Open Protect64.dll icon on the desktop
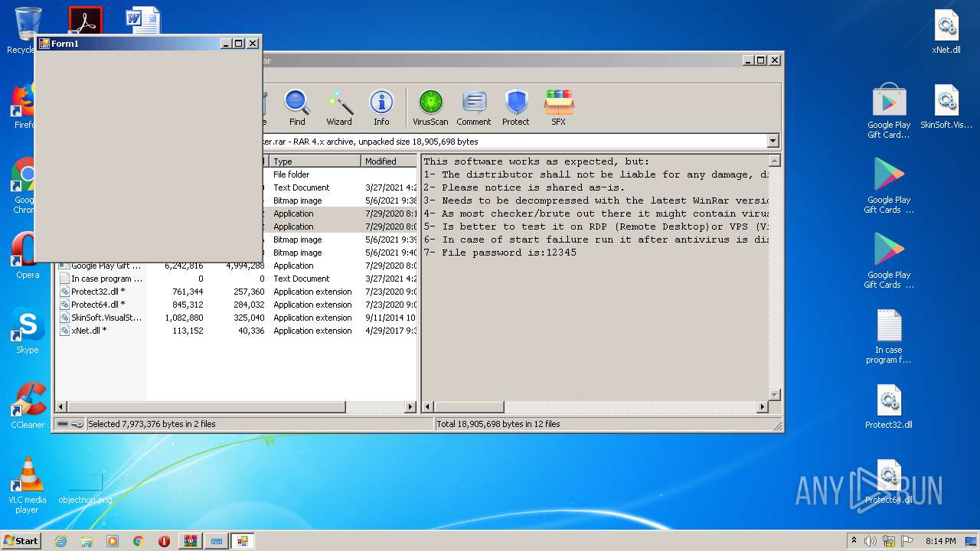This screenshot has width=980, height=551. (x=889, y=481)
